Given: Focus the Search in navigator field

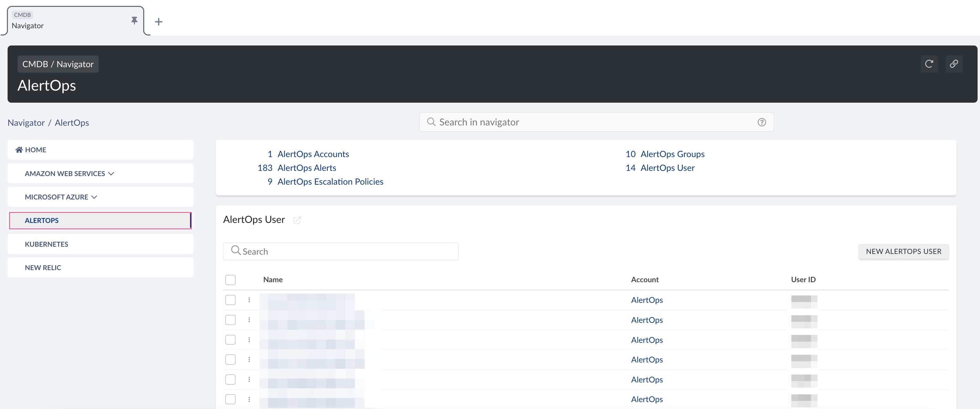Looking at the screenshot, I should (x=596, y=122).
